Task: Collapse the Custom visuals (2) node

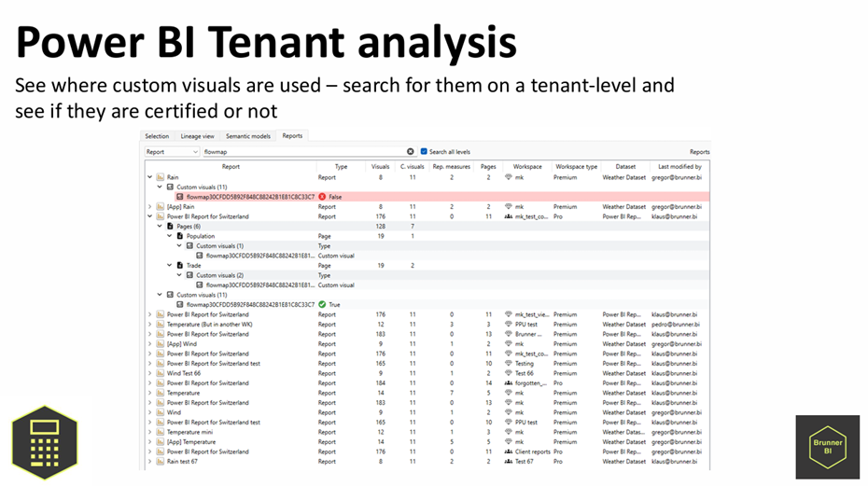Action: pos(179,275)
